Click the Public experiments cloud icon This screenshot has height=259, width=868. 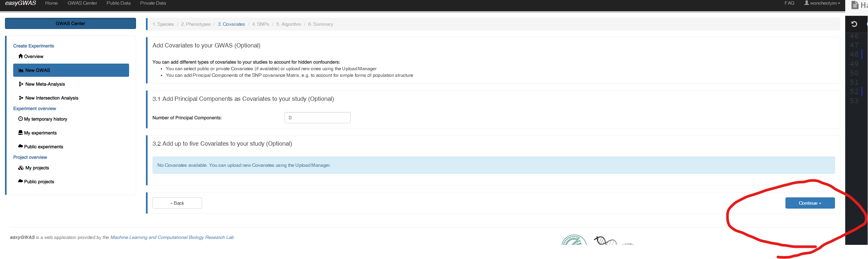[x=20, y=146]
